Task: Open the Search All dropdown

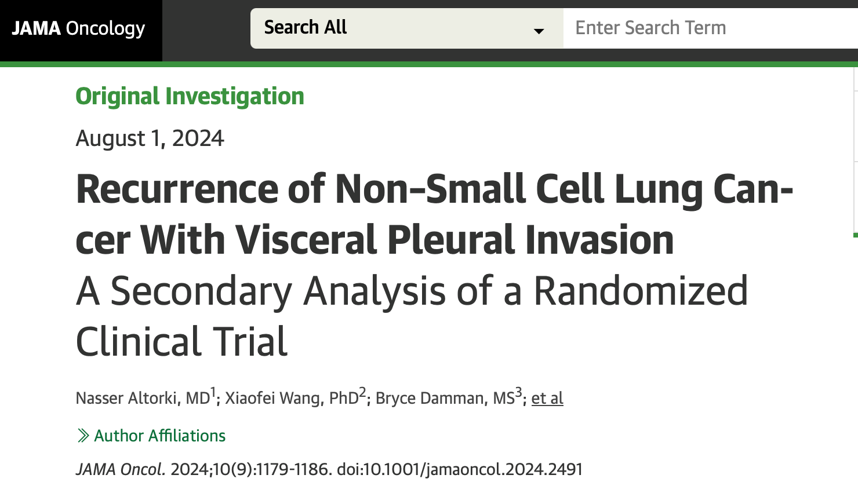Action: click(x=406, y=28)
